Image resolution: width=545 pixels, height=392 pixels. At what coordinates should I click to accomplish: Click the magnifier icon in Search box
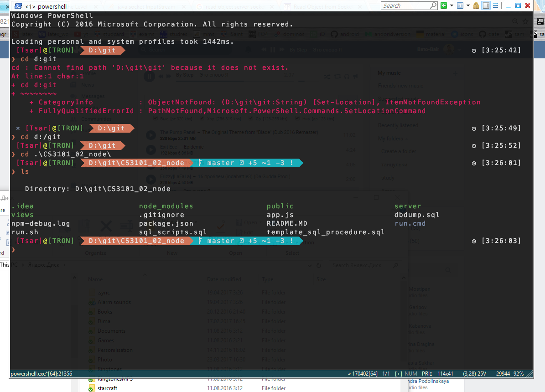(433, 5)
